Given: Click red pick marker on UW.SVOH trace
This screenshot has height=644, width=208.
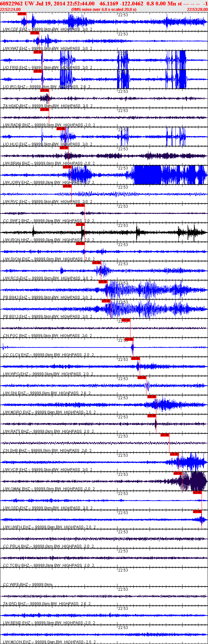Looking at the screenshot, I should (x=80, y=243).
